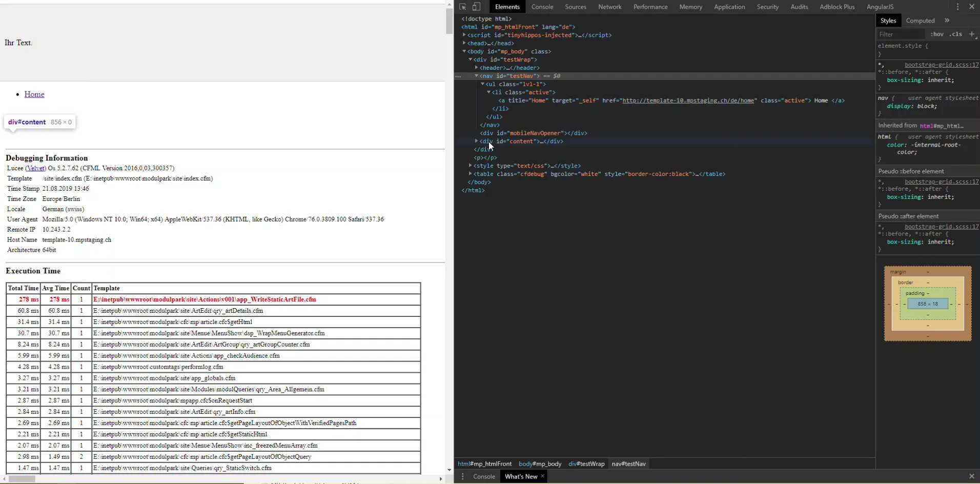Select the Styles pane tab
This screenshot has width=980, height=484.
(888, 21)
